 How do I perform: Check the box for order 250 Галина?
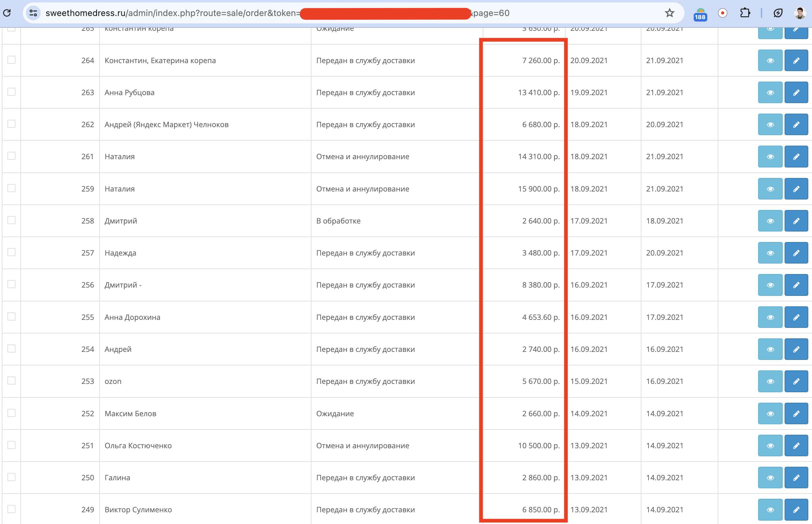pos(11,477)
